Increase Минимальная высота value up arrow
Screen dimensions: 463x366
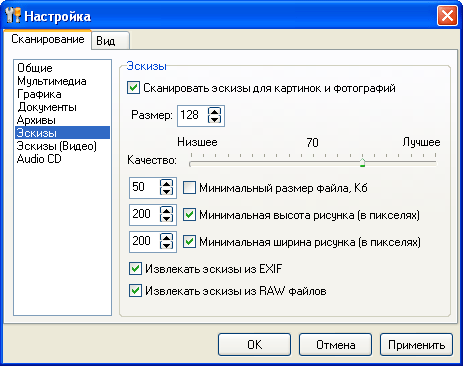tap(166, 211)
